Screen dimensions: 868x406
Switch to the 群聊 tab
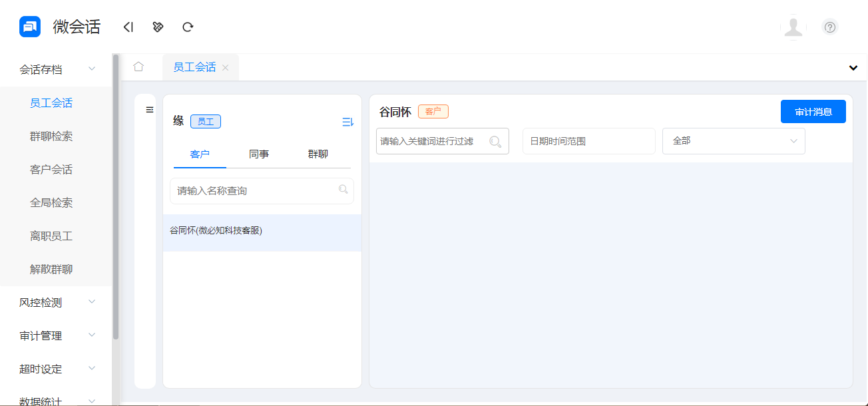[x=319, y=154]
